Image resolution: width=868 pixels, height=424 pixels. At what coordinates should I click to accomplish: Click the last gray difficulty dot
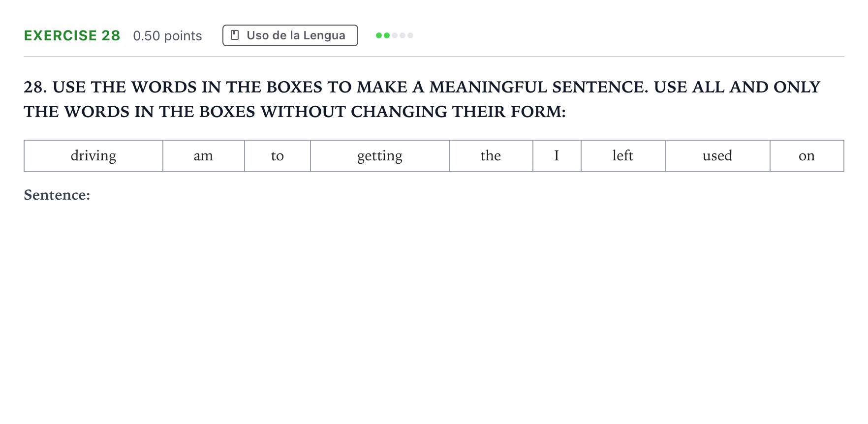point(410,35)
